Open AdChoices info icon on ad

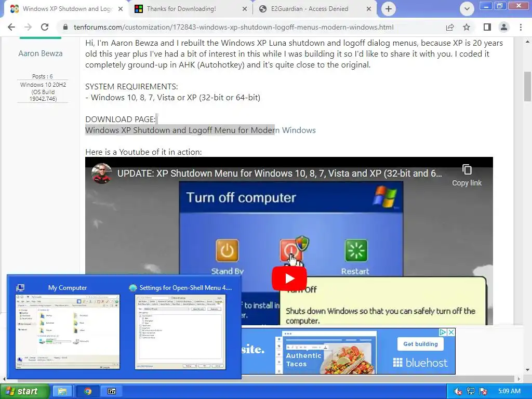coord(443,332)
